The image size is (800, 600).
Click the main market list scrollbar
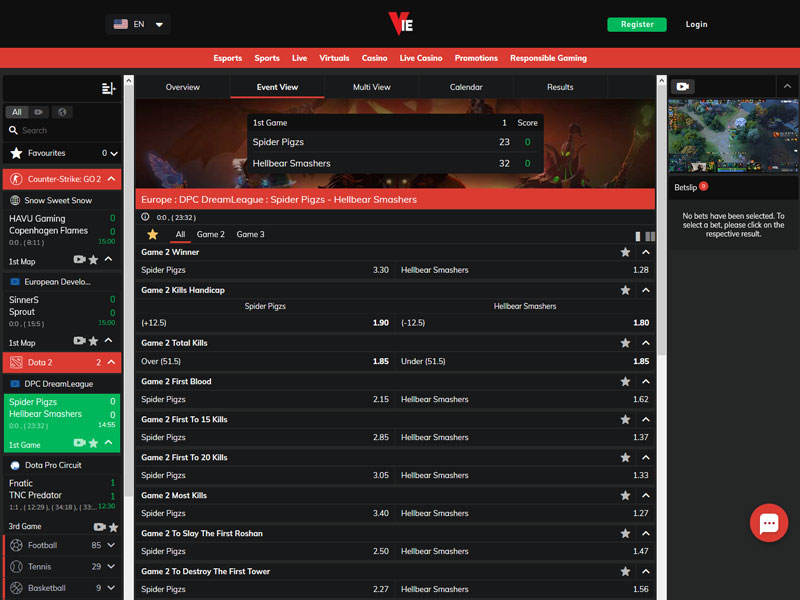coord(661,219)
